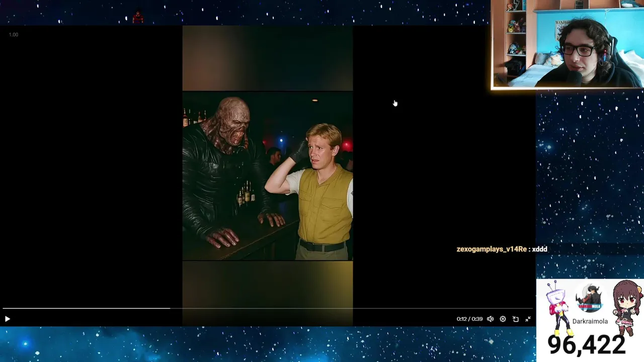This screenshot has width=644, height=362.
Task: Click the streamer webcam overlay
Action: coord(568,44)
